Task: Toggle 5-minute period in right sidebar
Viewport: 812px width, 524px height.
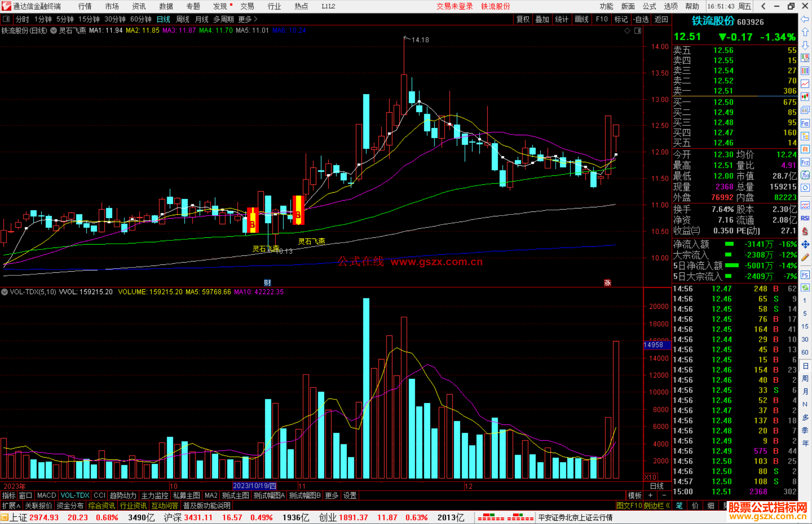Action: pyautogui.click(x=804, y=313)
